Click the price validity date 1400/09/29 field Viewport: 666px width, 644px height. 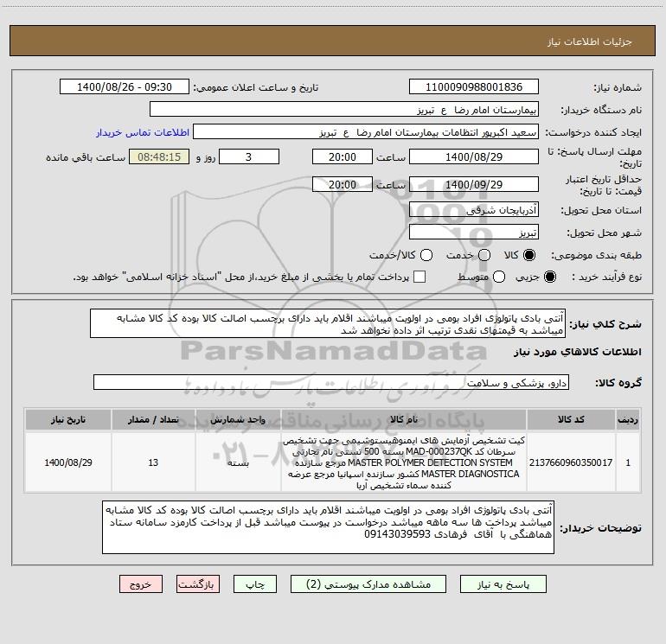click(x=474, y=184)
